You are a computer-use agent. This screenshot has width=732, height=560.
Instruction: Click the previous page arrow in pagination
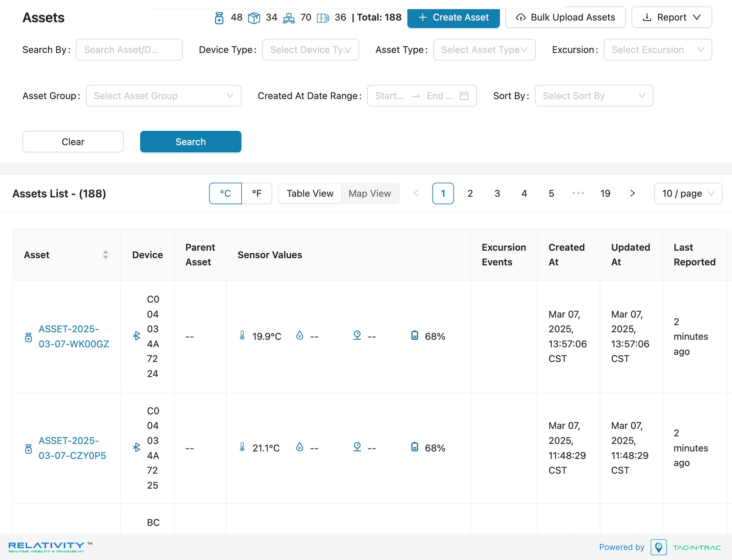[416, 193]
